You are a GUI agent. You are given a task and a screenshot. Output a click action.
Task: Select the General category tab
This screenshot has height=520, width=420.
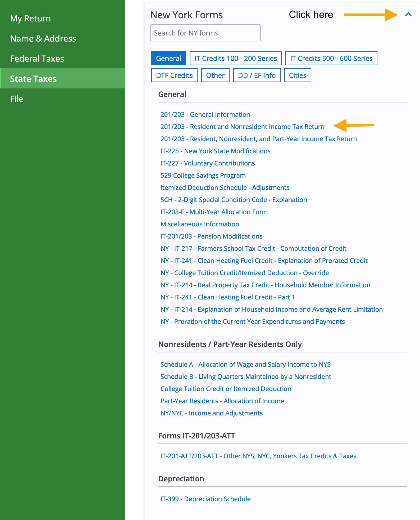pyautogui.click(x=168, y=59)
